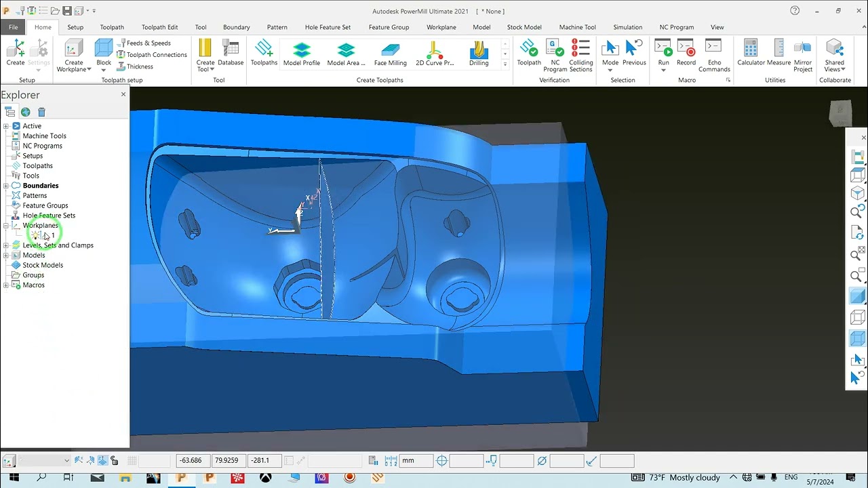Expand the Boundaries tree node

pos(6,186)
